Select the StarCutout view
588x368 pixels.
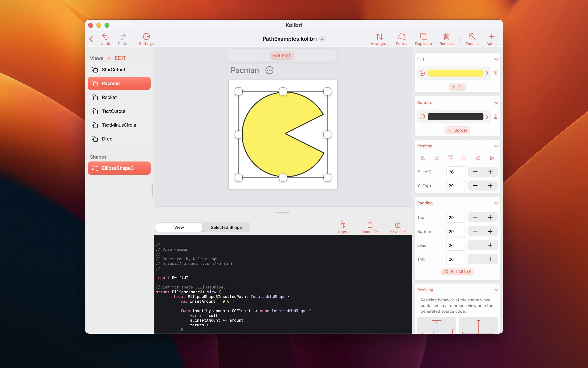[119, 70]
